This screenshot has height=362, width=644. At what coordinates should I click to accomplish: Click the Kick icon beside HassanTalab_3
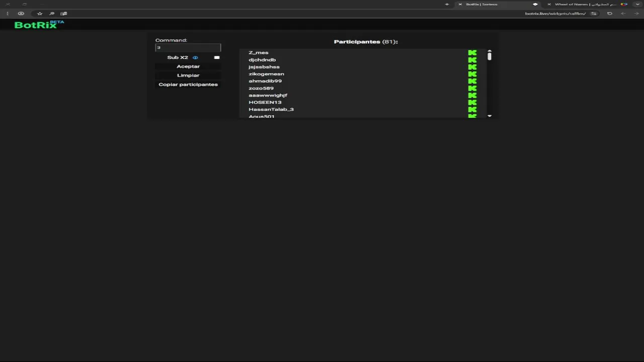472,109
